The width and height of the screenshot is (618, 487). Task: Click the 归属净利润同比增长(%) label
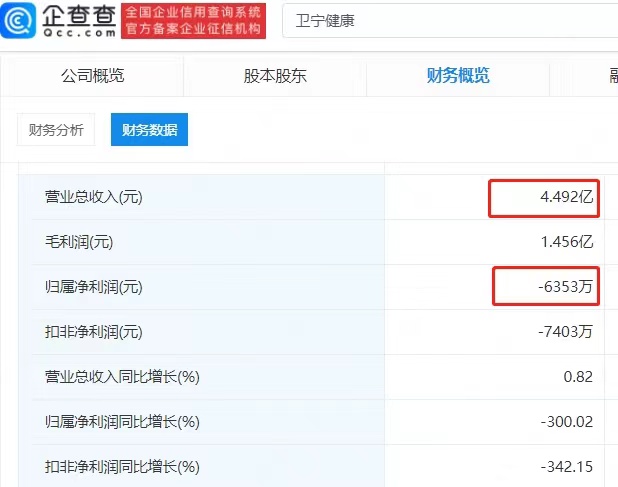(x=122, y=422)
